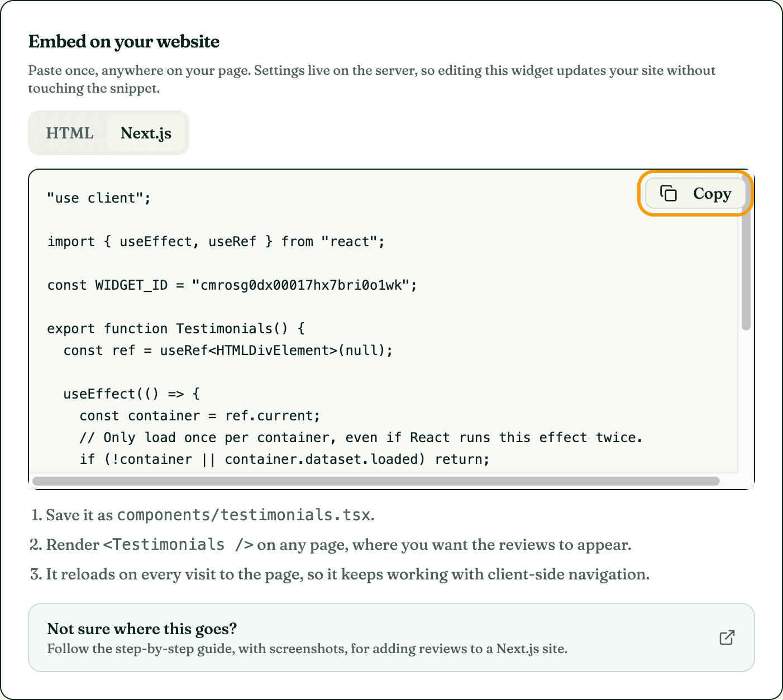Click the code block's horizontal scrollbar thumb

pyautogui.click(x=376, y=481)
